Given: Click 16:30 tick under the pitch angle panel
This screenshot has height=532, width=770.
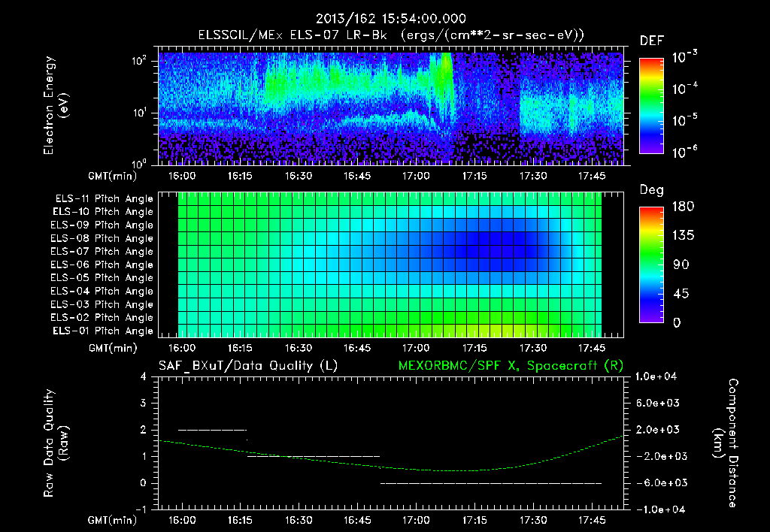Looking at the screenshot, I should (x=299, y=348).
